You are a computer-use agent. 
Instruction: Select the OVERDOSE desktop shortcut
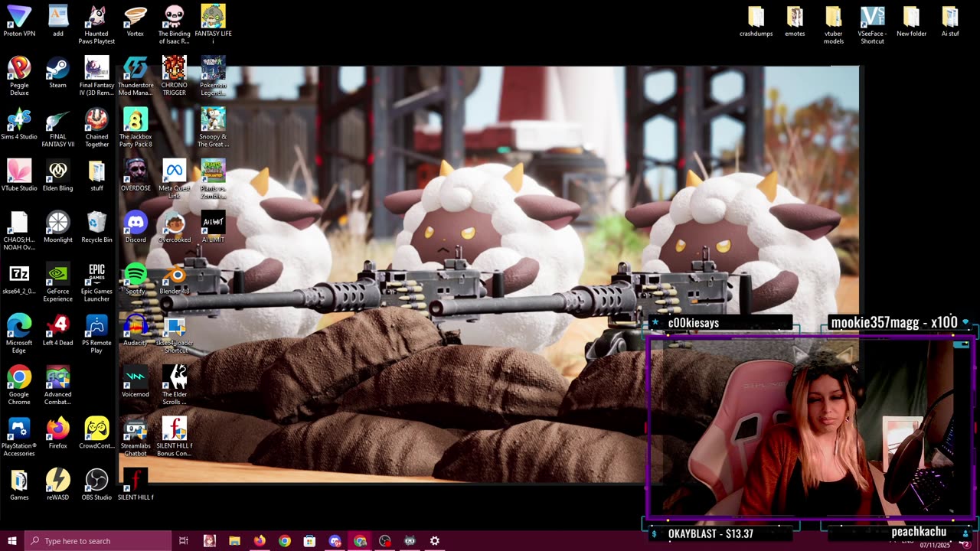pyautogui.click(x=136, y=176)
